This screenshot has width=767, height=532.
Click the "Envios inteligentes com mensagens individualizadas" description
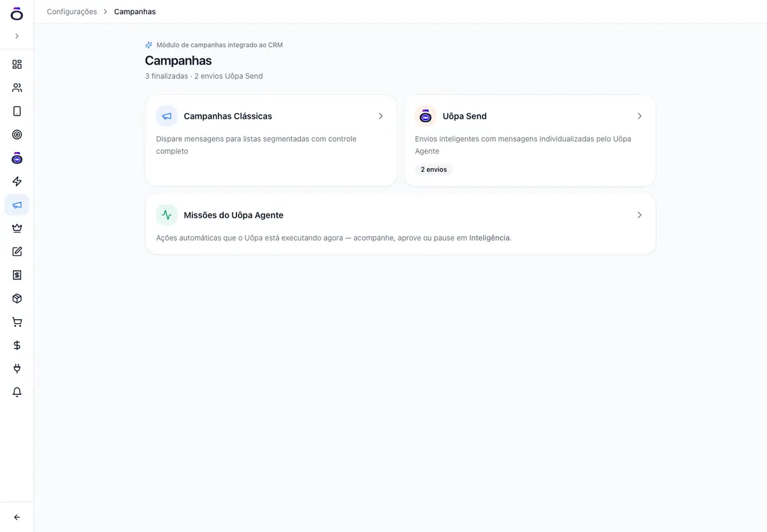coord(523,145)
